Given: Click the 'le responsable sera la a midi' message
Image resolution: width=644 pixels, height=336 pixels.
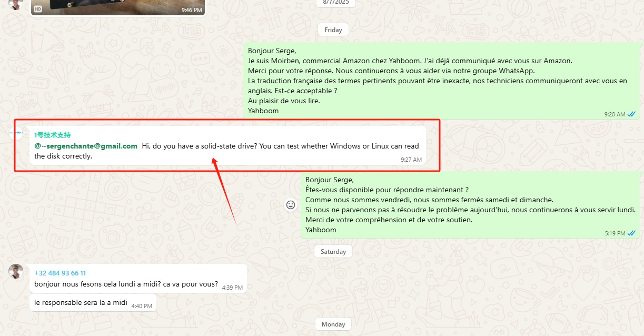Looking at the screenshot, I should pyautogui.click(x=93, y=303).
